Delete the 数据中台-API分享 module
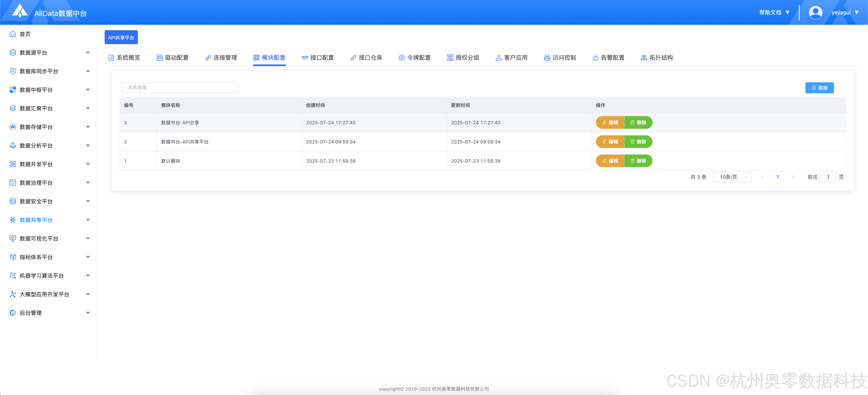This screenshot has height=395, width=868. pos(638,123)
